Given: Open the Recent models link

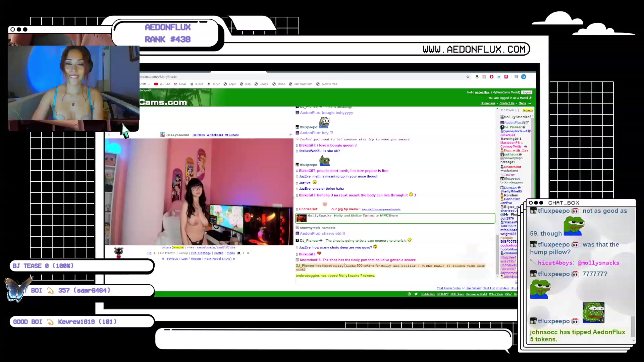Looking at the screenshot, I should (196, 259).
